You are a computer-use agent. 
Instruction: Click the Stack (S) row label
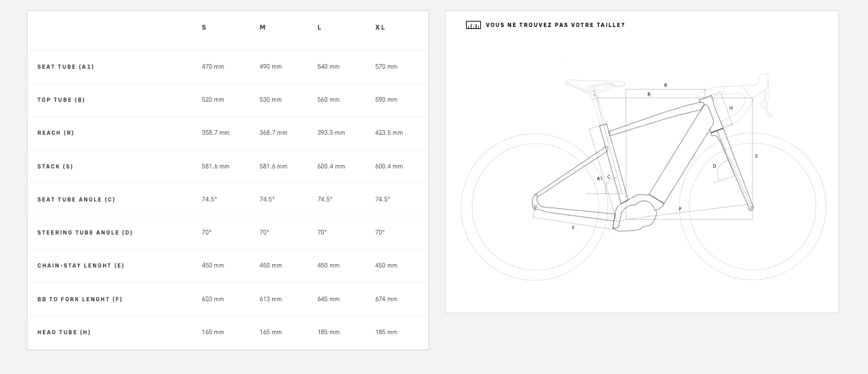(55, 166)
